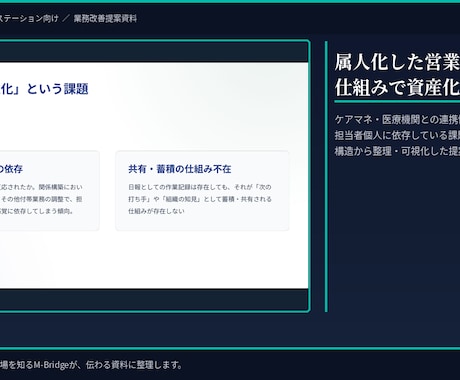Open the slide preview thumbnail

point(154,176)
